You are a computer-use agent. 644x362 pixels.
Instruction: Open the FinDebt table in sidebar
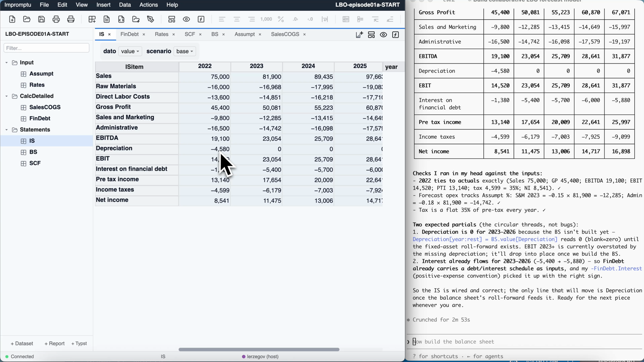click(39, 119)
